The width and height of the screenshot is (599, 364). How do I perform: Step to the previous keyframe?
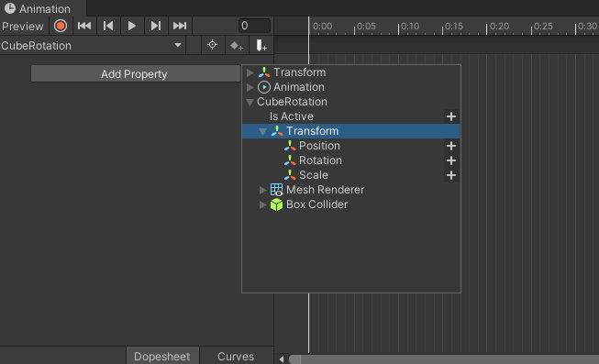(x=108, y=26)
